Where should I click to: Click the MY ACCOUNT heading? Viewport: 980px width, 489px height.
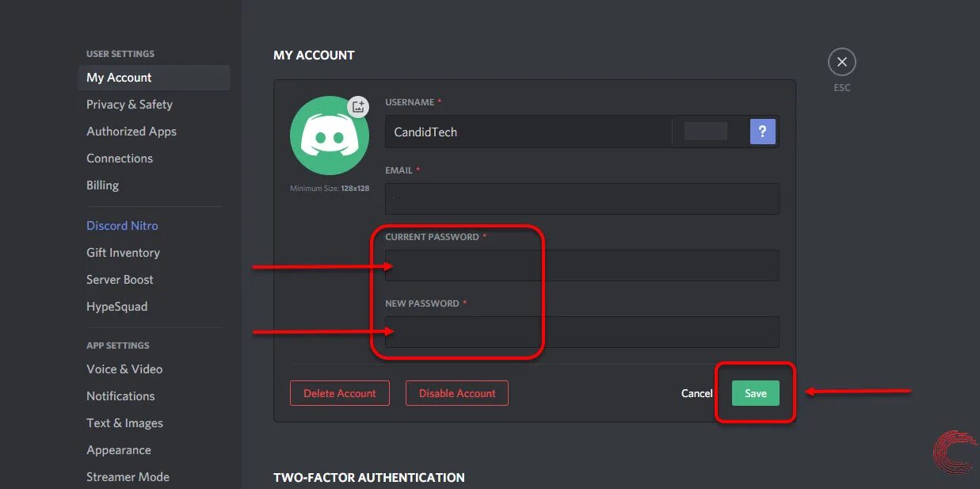[314, 55]
